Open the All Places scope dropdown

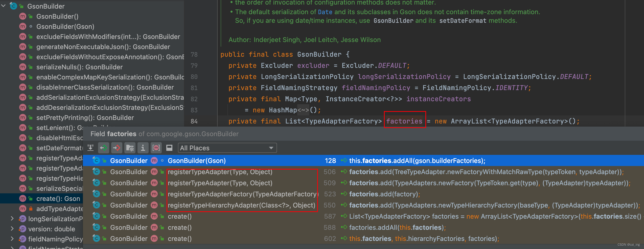coord(227,148)
